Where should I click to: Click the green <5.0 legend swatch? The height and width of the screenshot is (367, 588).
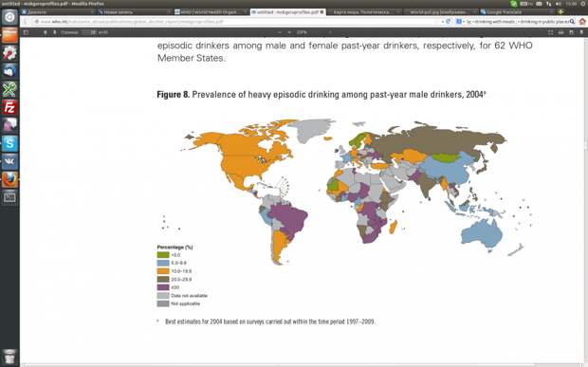pos(163,255)
